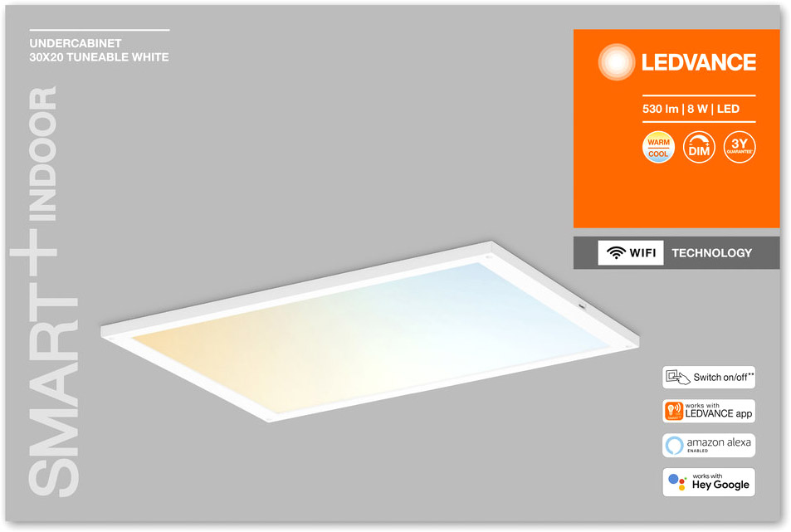This screenshot has width=791, height=532.
Task: Click the LEDVANCE brand name text
Action: point(699,62)
